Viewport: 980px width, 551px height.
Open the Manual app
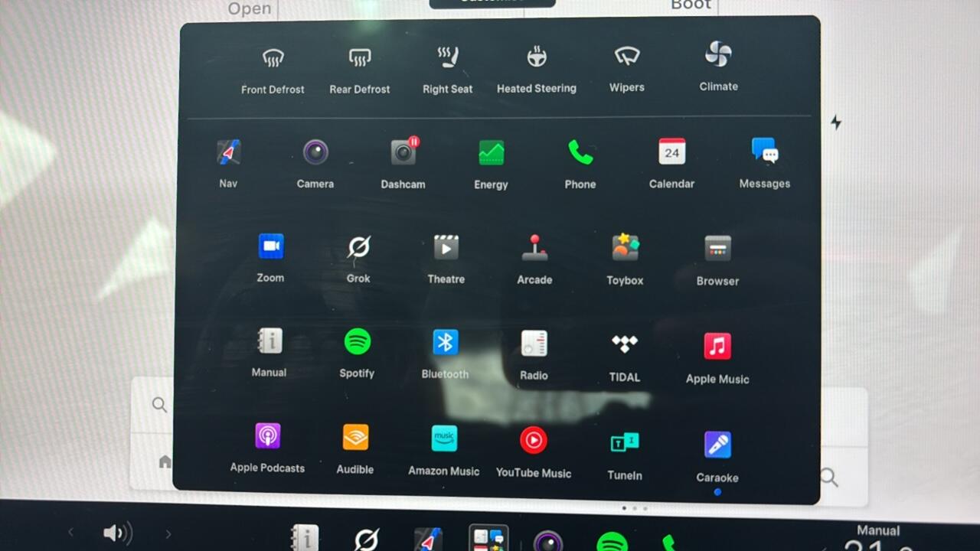[269, 352]
